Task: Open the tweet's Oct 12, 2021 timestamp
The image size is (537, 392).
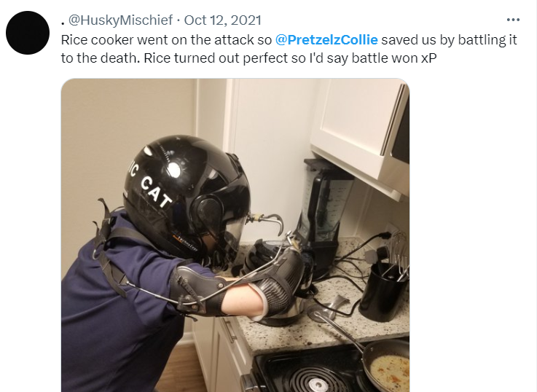Action: (223, 20)
